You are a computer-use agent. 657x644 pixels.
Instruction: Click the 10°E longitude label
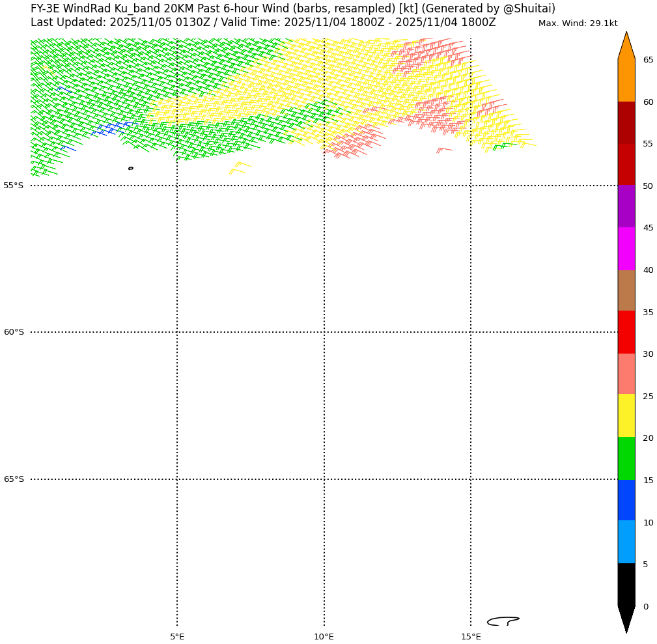point(324,637)
